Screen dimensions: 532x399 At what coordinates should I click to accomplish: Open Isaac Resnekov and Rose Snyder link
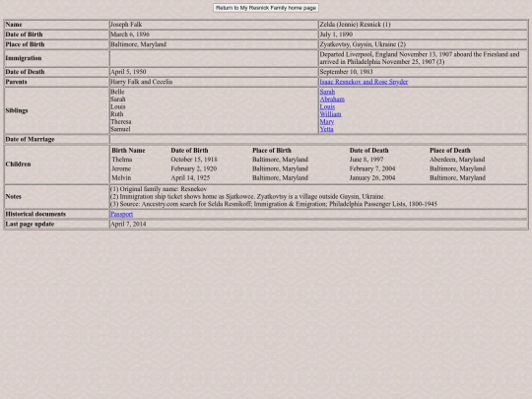(x=364, y=82)
